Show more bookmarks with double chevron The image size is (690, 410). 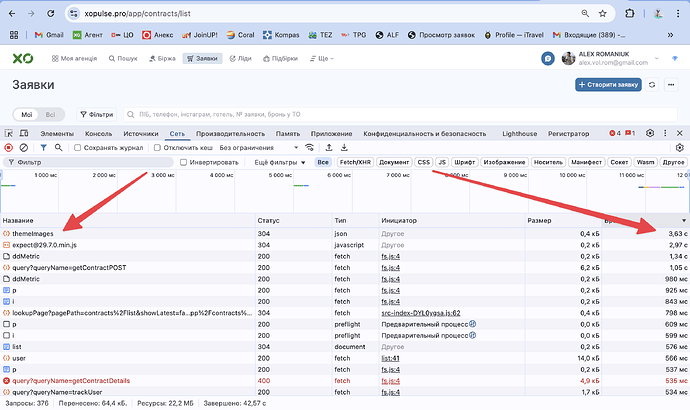[x=670, y=35]
